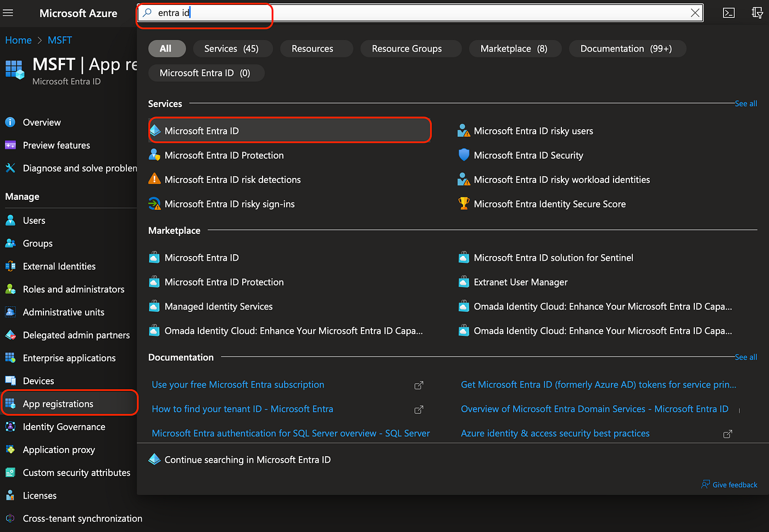
Task: Open Extranet User Manager marketplace item
Action: (521, 282)
